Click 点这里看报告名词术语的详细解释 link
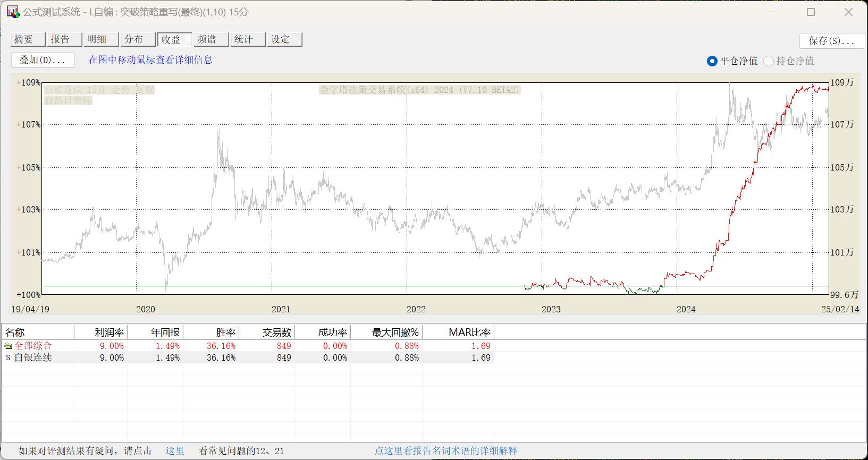 pos(446,451)
